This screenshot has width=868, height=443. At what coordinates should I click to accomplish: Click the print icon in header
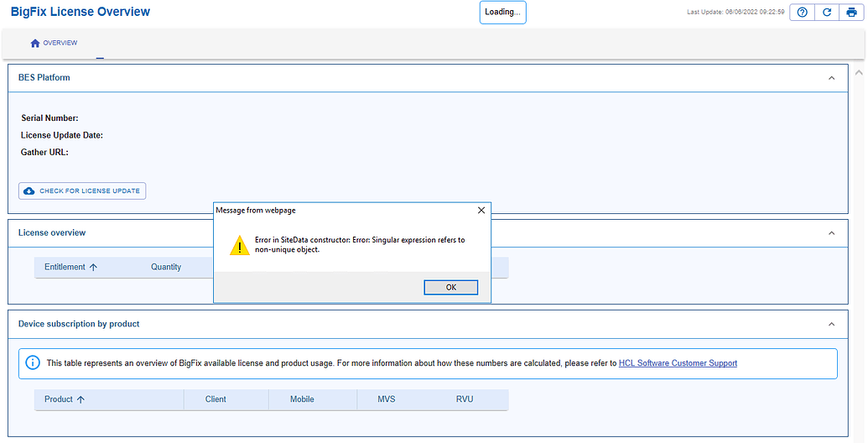coord(851,13)
